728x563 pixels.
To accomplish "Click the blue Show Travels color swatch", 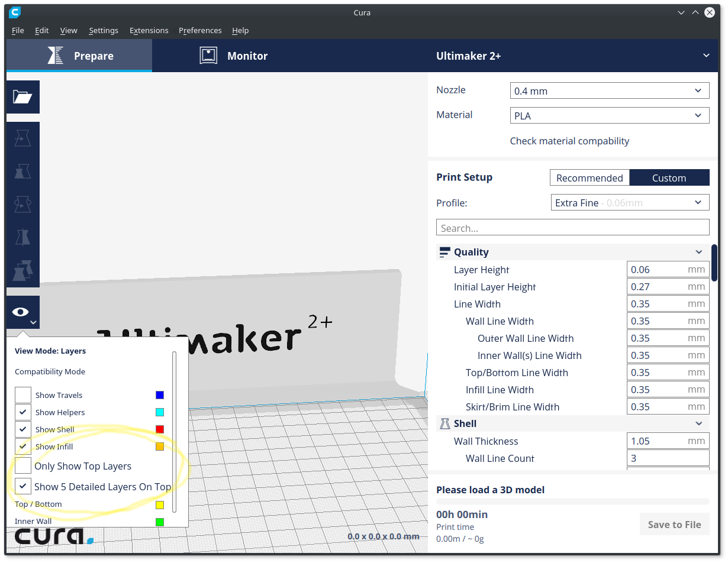I will pyautogui.click(x=160, y=395).
